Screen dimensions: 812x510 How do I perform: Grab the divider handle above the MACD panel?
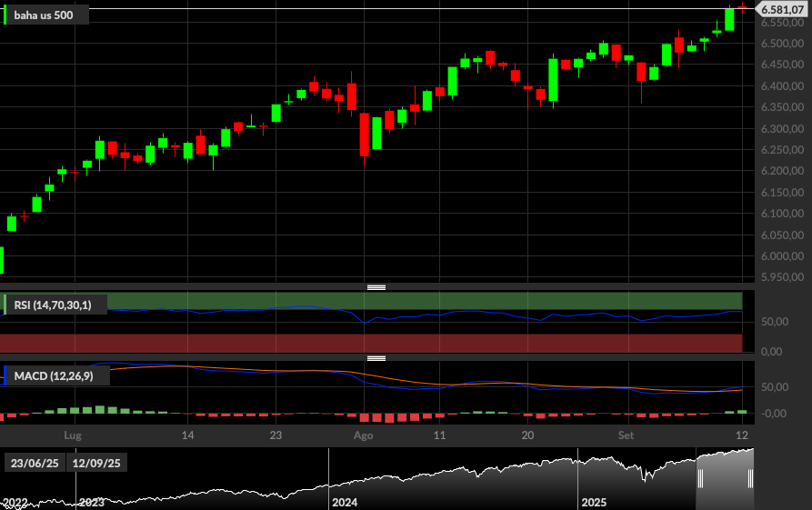click(376, 358)
